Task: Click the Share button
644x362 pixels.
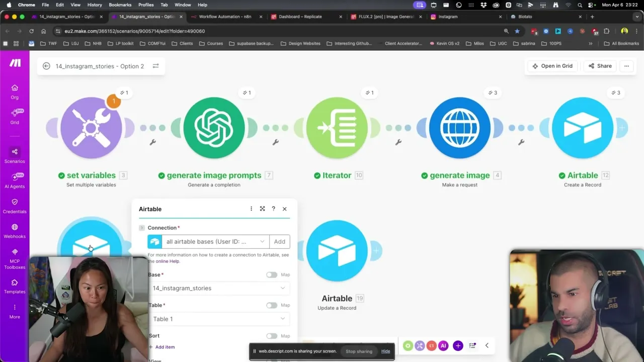Action: pos(600,66)
